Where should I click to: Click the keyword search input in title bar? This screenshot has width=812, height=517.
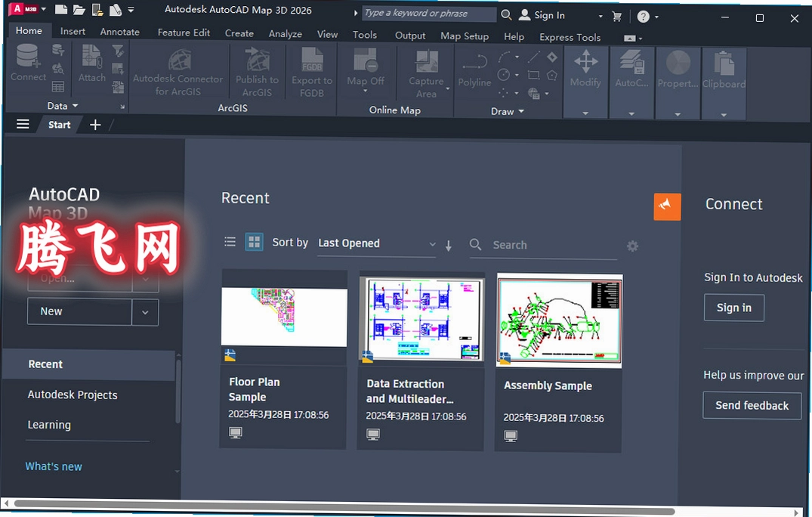pyautogui.click(x=429, y=14)
